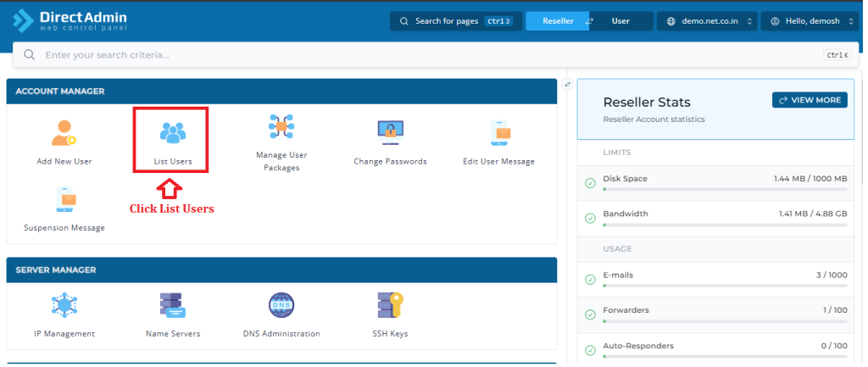Open the SSH Keys icon
868x367 pixels.
tap(390, 305)
